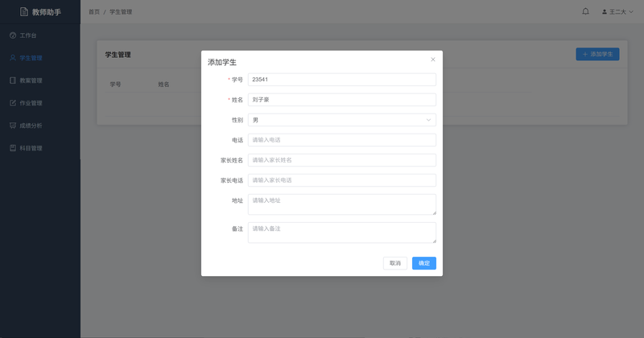The width and height of the screenshot is (644, 338).
Task: Open 科目管理 in the sidebar
Action: [31, 148]
